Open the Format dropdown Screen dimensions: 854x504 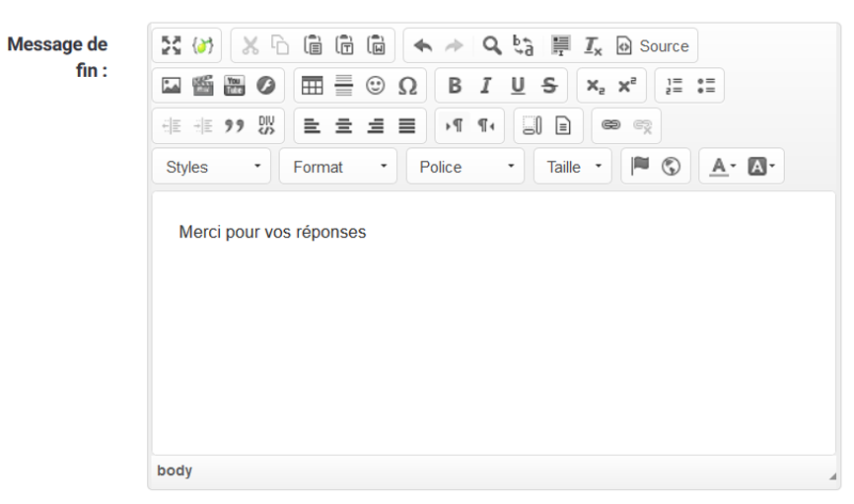coord(338,166)
